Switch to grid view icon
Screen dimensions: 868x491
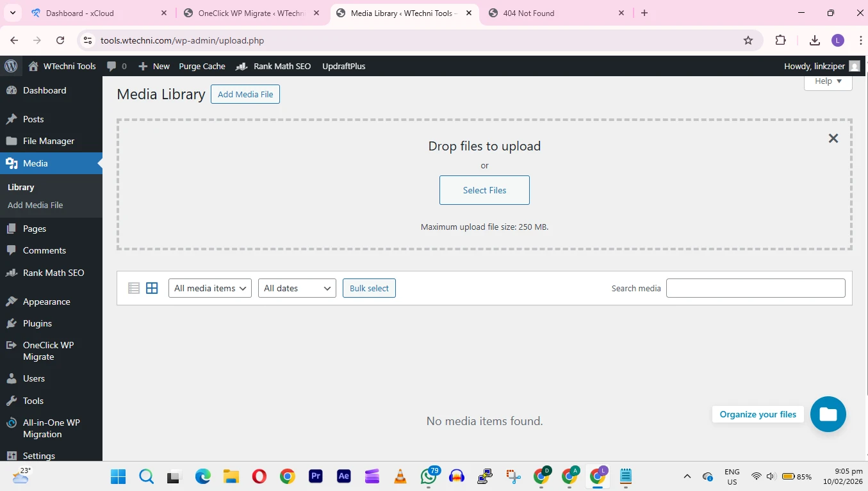[x=152, y=288]
